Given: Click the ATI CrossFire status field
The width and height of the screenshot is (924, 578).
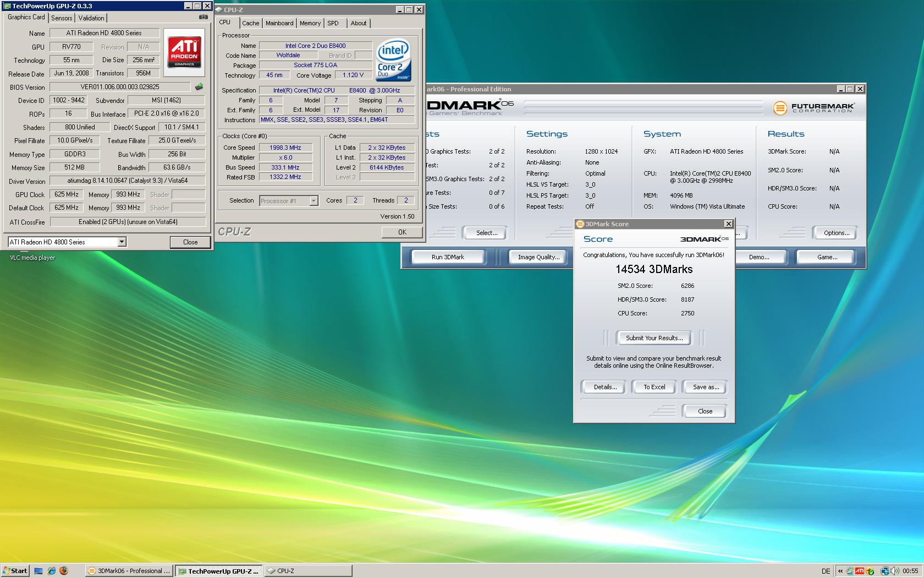Looking at the screenshot, I should tap(128, 222).
